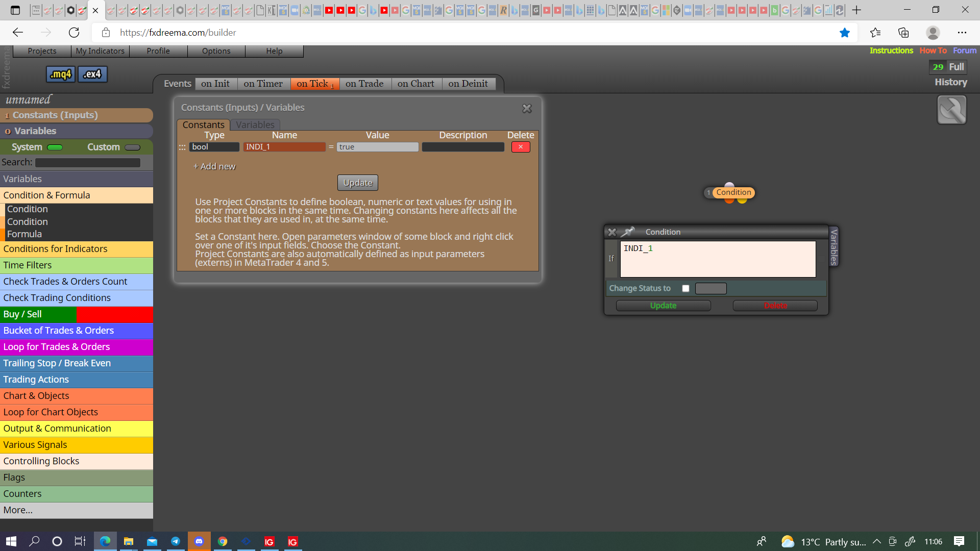Open the Buy category green half
The image size is (980, 551).
tap(38, 314)
